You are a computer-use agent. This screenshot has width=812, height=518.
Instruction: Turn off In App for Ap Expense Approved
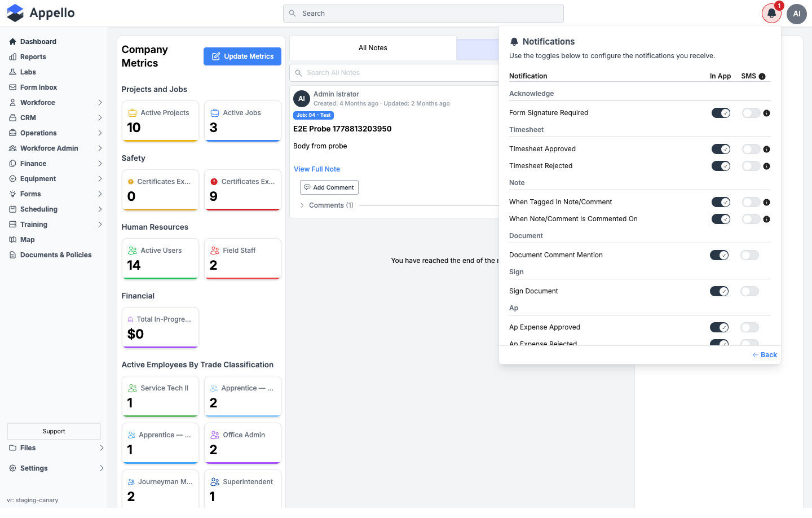click(x=719, y=327)
